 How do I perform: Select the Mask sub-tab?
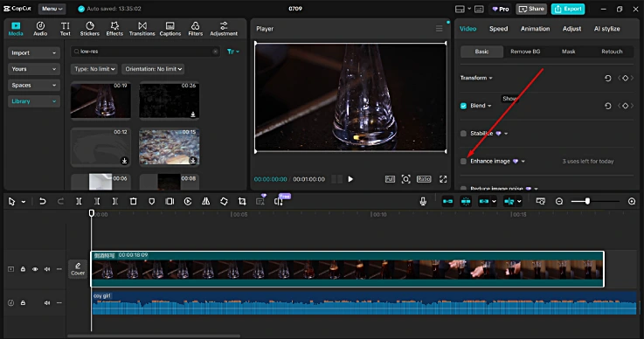pos(569,52)
